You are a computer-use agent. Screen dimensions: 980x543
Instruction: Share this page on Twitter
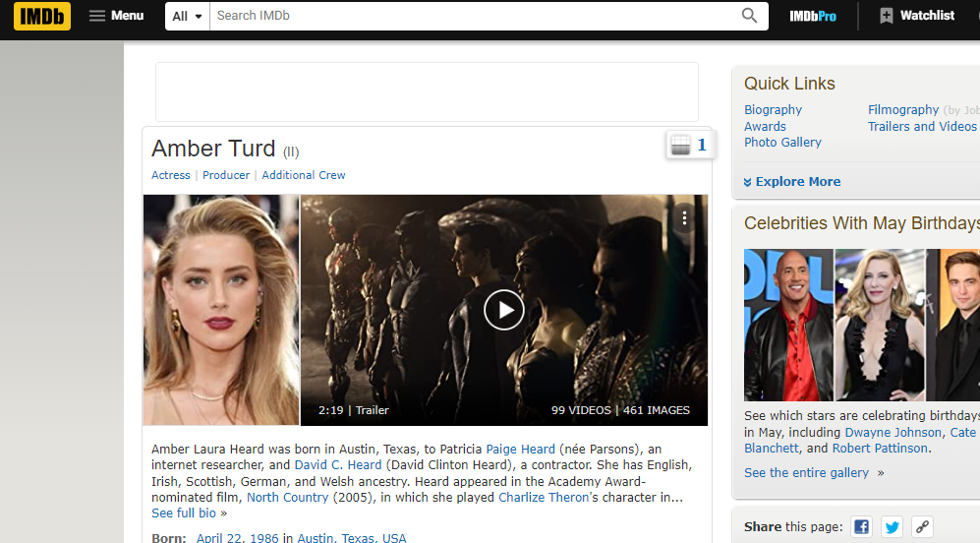point(892,526)
